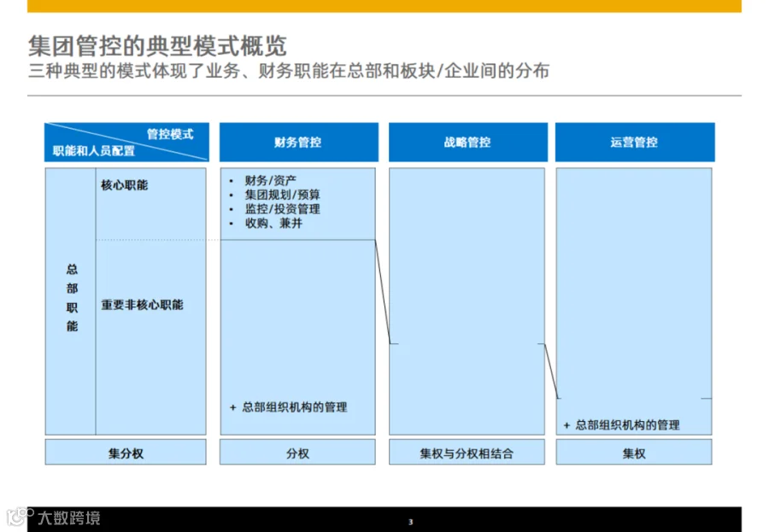Select bullet item 财务/资产
This screenshot has width=769, height=532.
click(270, 180)
